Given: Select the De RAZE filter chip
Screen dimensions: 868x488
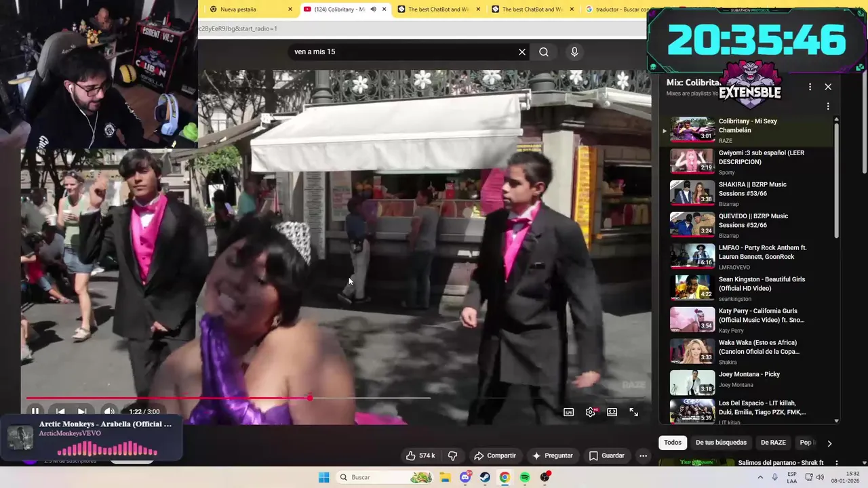Looking at the screenshot, I should point(773,443).
